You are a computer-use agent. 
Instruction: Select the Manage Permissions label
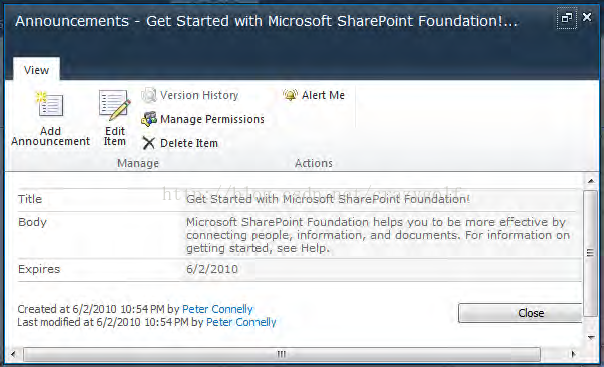(212, 119)
